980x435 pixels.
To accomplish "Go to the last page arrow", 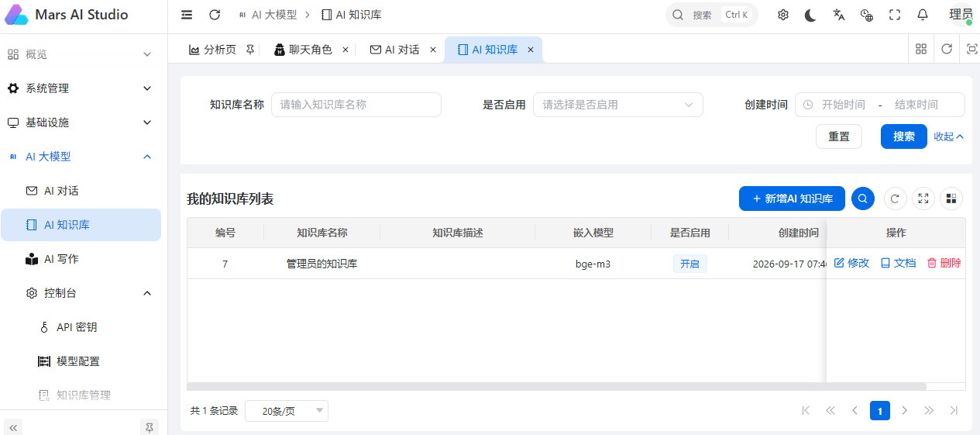I will pos(954,410).
